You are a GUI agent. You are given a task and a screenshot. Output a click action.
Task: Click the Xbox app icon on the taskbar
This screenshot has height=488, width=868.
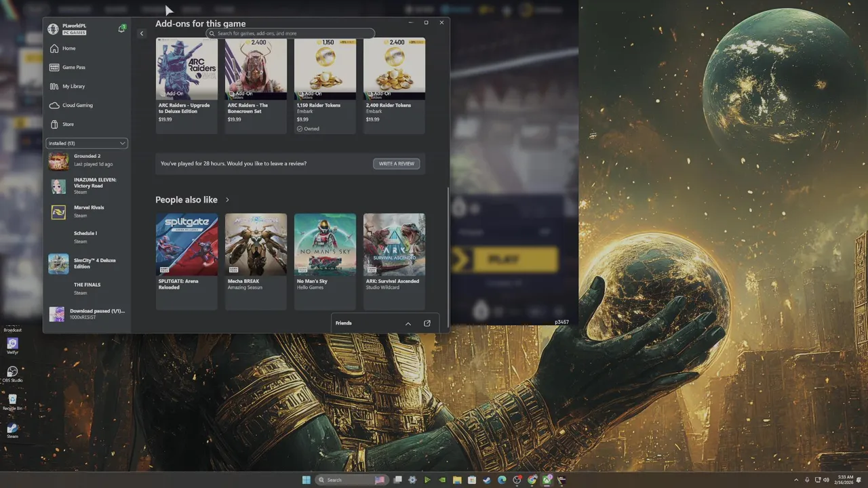click(x=547, y=480)
